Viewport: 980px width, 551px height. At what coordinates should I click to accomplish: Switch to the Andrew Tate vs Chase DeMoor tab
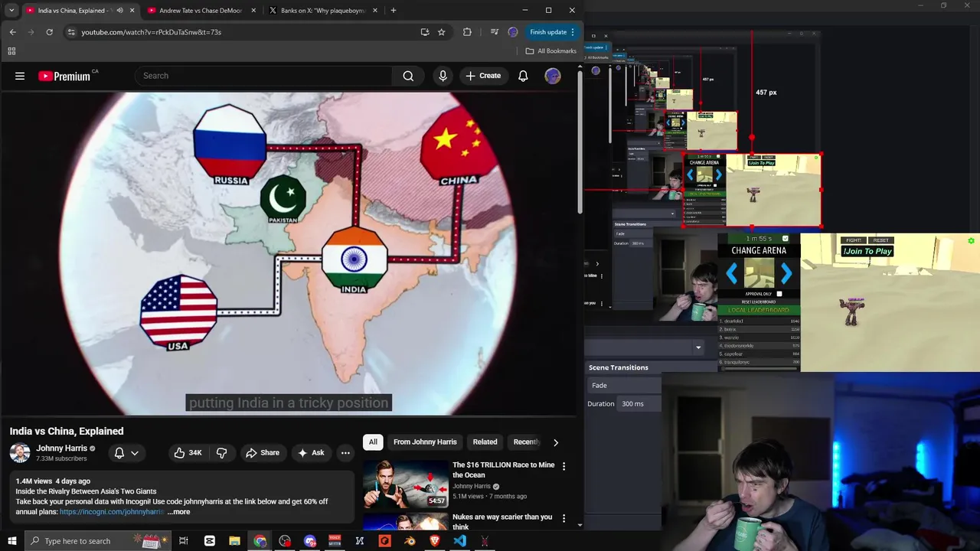click(x=201, y=11)
